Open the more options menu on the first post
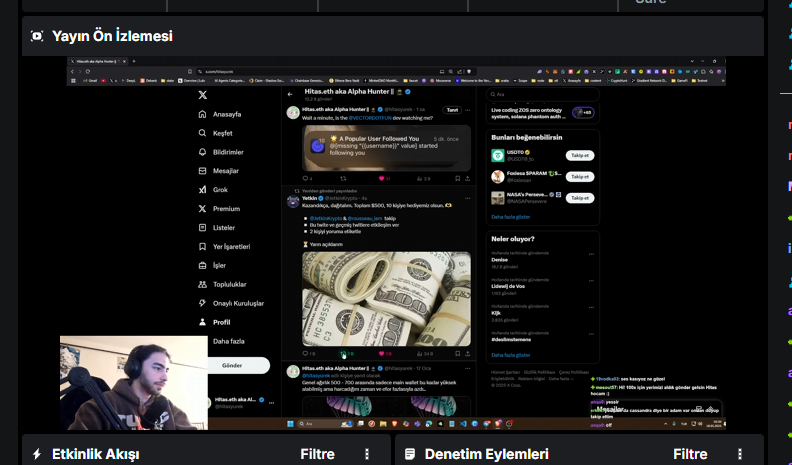The height and width of the screenshot is (465, 792). [x=468, y=110]
